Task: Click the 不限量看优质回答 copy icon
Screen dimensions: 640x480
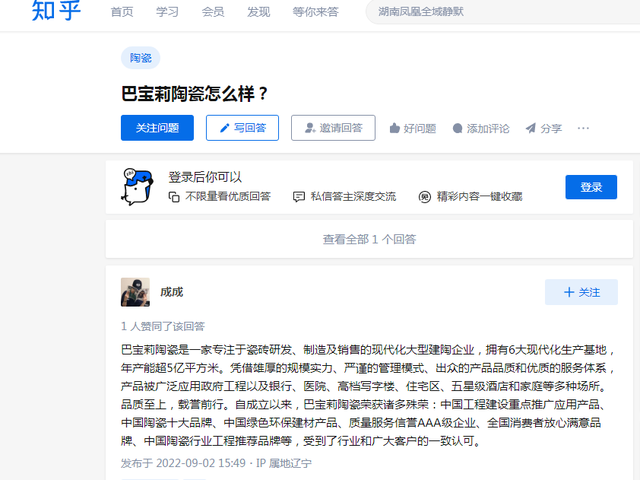Action: (174, 197)
